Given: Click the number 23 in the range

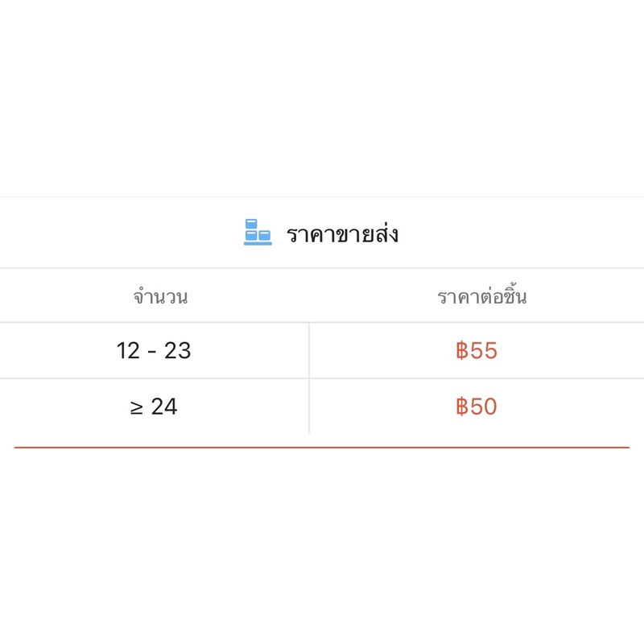Looking at the screenshot, I should (x=178, y=351).
